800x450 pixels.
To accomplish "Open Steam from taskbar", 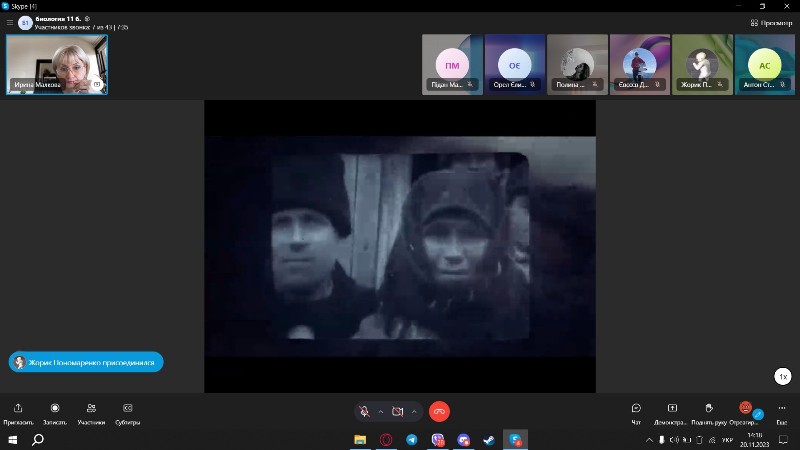I will pos(489,440).
